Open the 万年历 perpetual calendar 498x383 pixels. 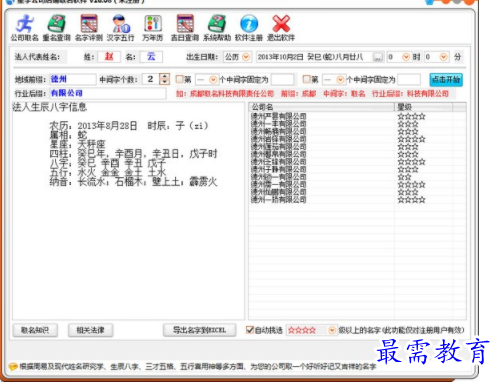[152, 28]
